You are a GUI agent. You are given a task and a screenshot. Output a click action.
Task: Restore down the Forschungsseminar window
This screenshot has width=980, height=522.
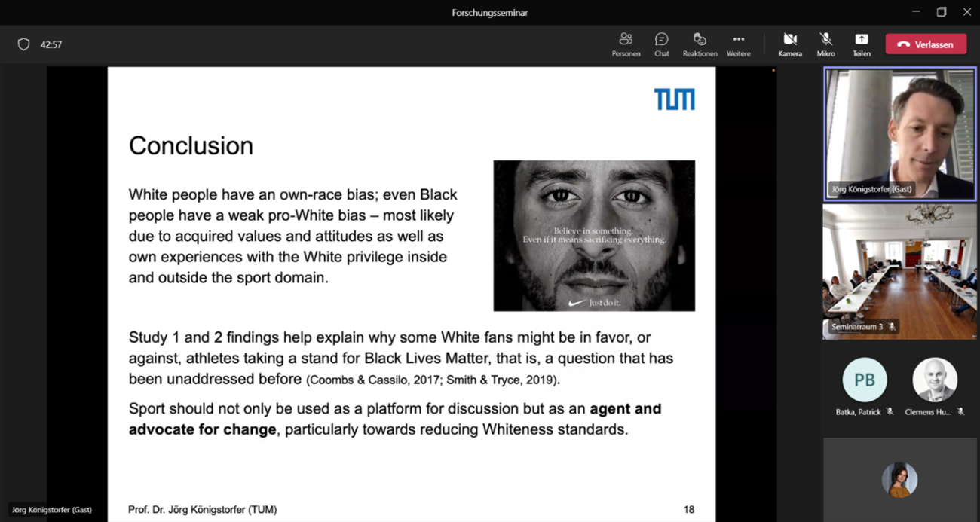(942, 12)
